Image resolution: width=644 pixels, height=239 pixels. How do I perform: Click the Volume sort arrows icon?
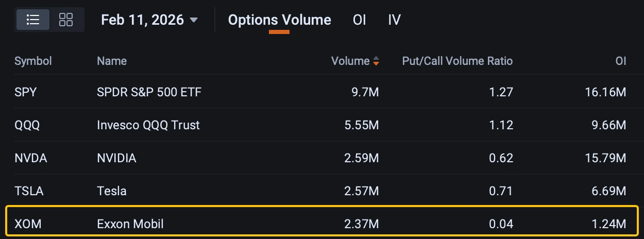pyautogui.click(x=376, y=61)
